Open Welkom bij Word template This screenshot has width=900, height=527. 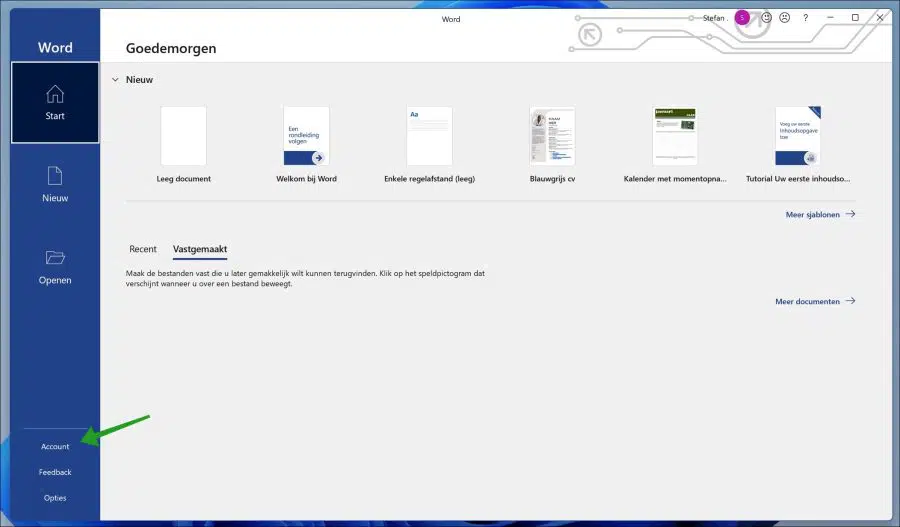click(307, 136)
